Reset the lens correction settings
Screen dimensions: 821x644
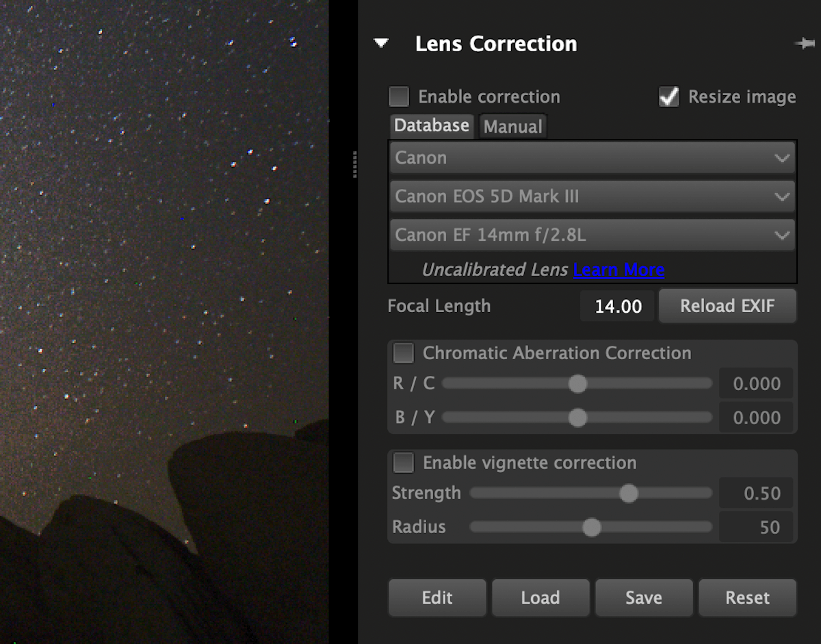click(747, 597)
